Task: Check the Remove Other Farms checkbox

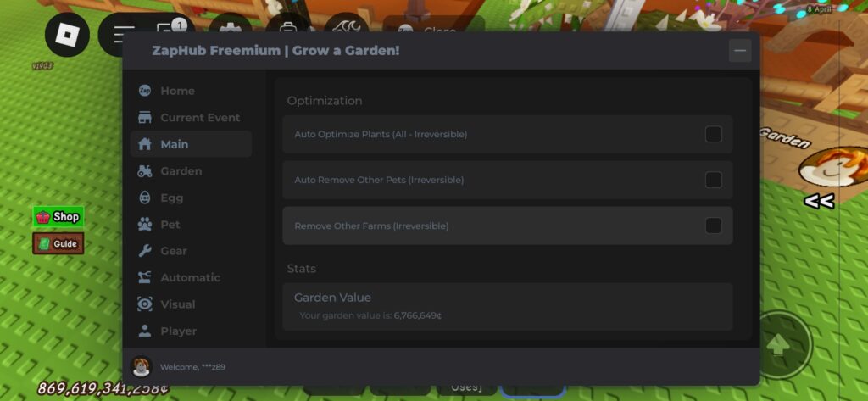Action: tap(714, 226)
